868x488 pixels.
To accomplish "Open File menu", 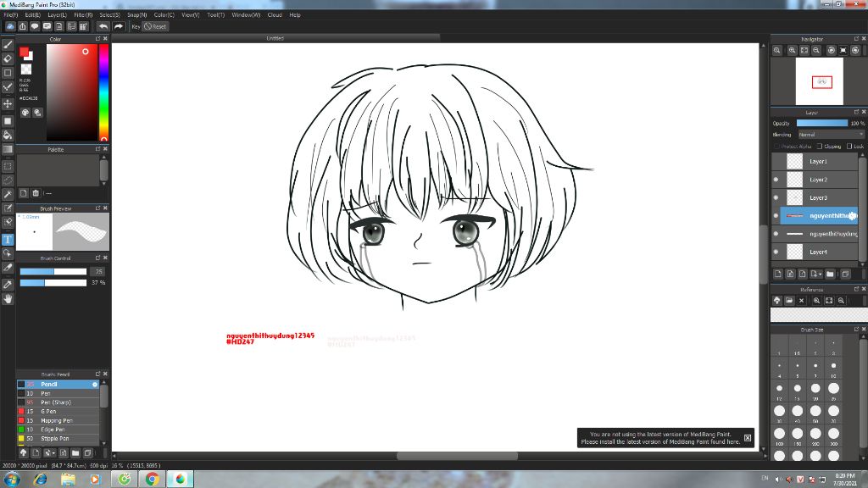I will click(10, 15).
